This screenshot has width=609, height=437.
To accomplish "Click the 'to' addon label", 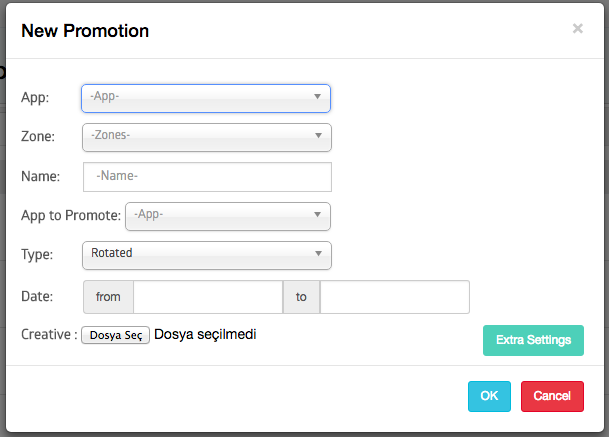I will tap(301, 297).
